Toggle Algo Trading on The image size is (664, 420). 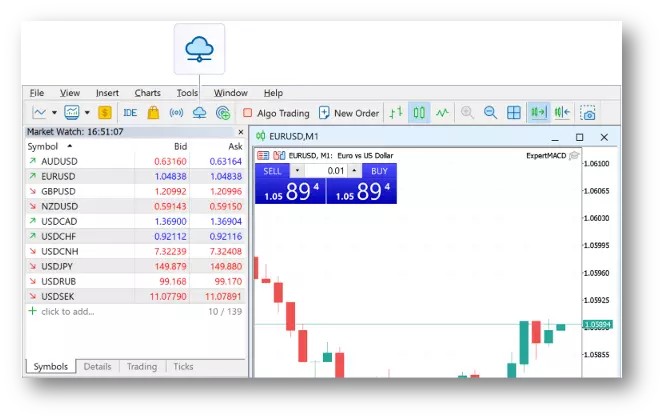pyautogui.click(x=276, y=113)
